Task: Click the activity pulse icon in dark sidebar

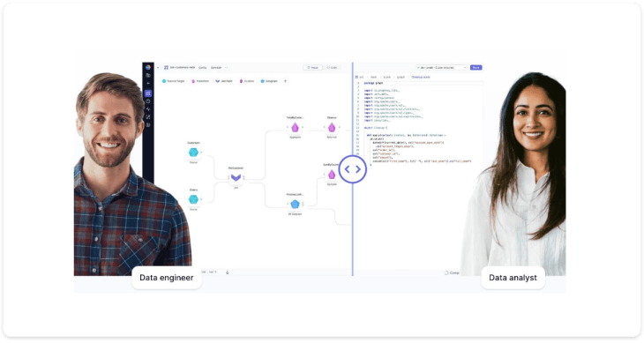Action: pyautogui.click(x=148, y=109)
